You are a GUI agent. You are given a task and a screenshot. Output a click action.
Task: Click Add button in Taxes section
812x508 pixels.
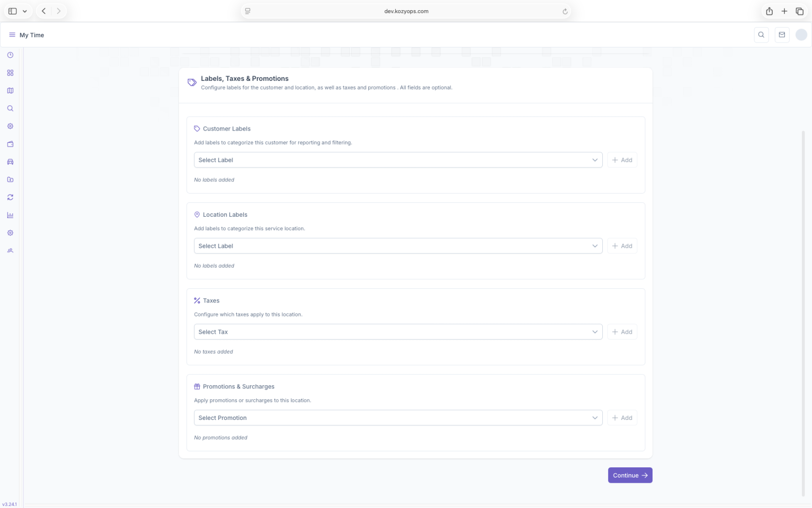pos(622,332)
